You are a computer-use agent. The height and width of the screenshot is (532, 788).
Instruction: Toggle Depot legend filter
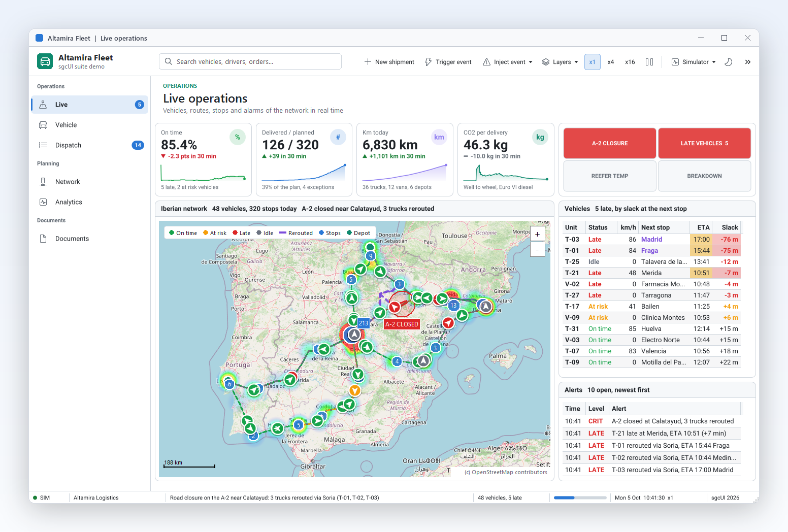pyautogui.click(x=358, y=233)
